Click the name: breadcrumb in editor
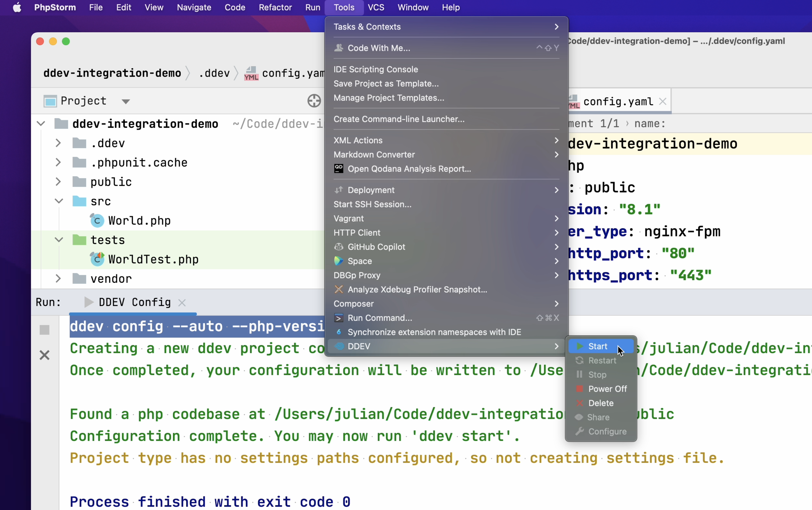This screenshot has width=812, height=510. point(650,124)
